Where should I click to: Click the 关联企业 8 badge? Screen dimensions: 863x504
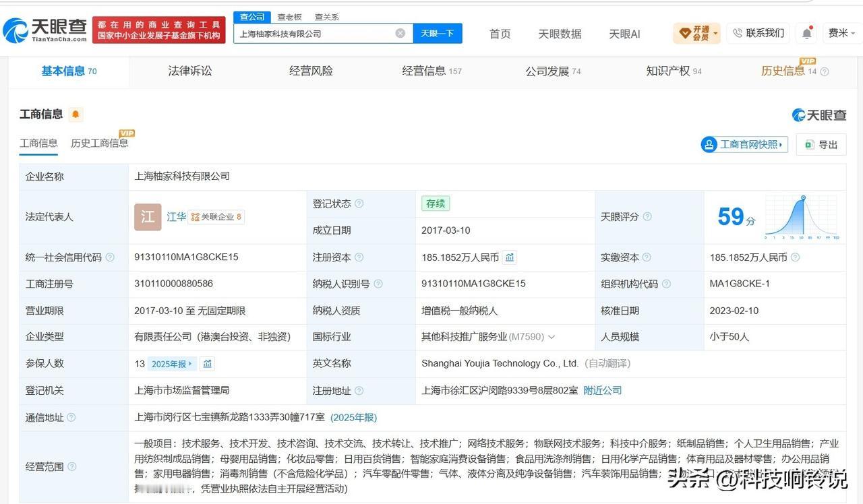[x=216, y=217]
